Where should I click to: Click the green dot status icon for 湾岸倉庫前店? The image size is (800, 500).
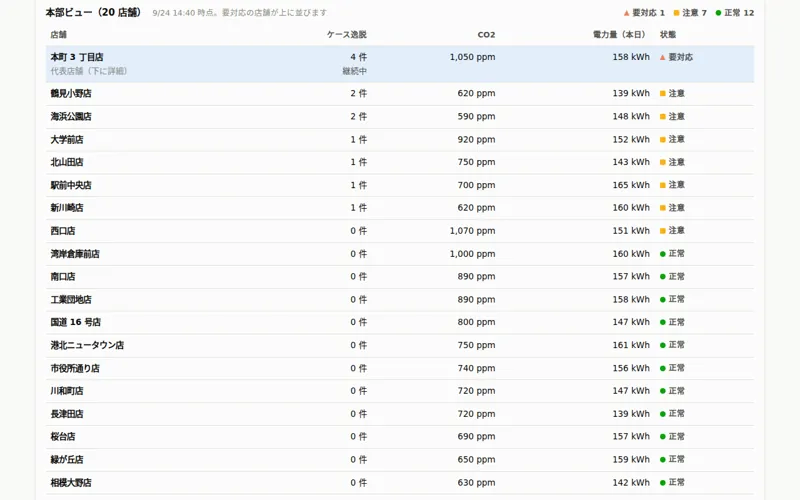point(663,254)
